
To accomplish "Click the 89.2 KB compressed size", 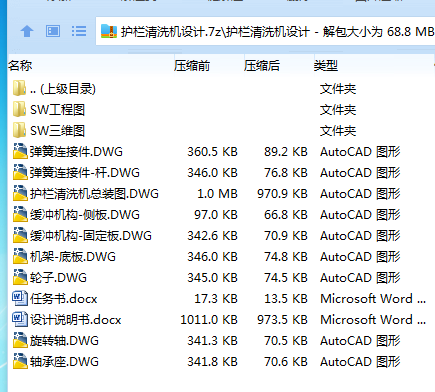I will click(x=286, y=152).
